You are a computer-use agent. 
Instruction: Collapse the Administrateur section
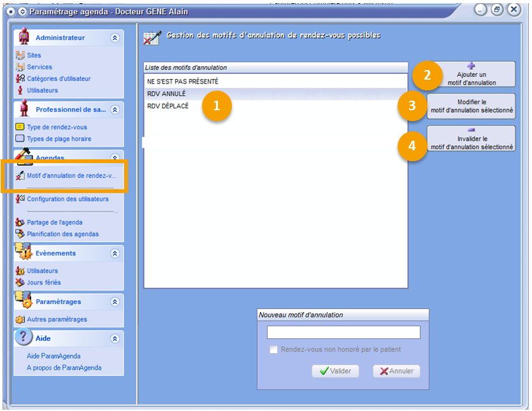pyautogui.click(x=115, y=38)
